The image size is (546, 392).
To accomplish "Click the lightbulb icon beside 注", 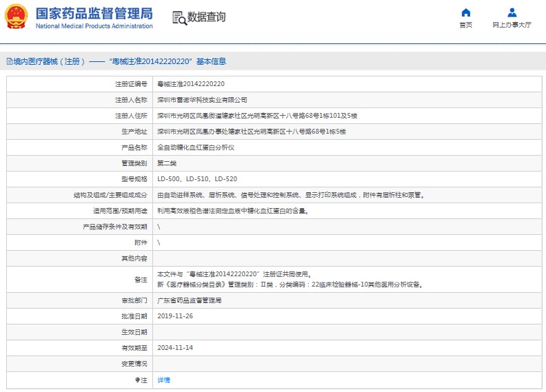I will tap(138, 380).
